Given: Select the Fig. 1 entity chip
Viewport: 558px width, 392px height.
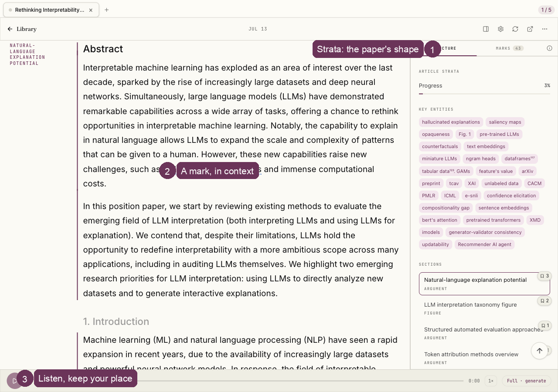Looking at the screenshot, I should point(464,134).
